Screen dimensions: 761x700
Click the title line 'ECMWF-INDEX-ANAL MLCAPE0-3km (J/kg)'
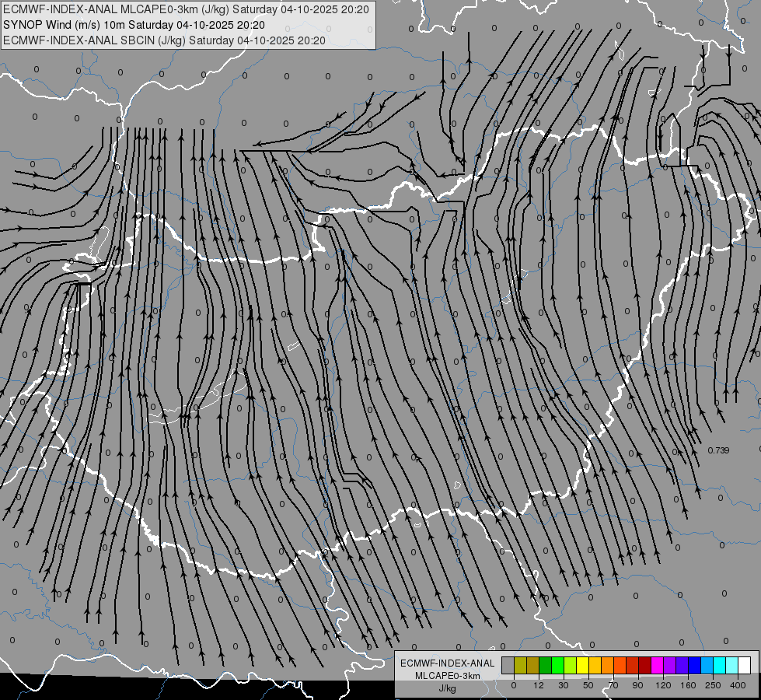[x=186, y=9]
